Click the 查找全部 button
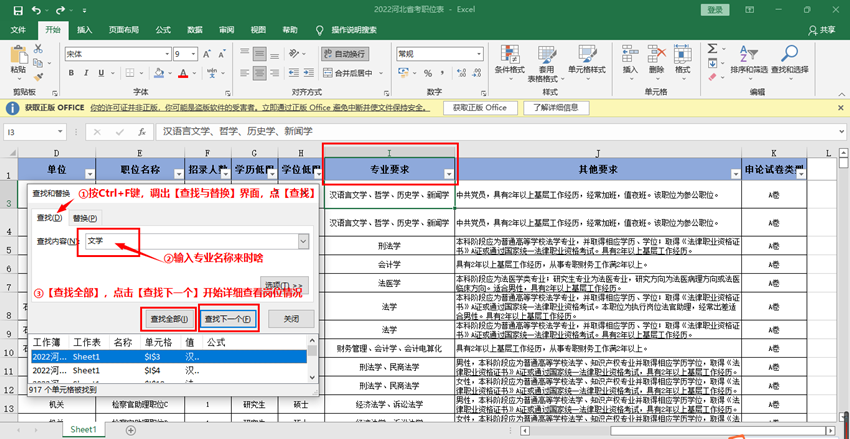The height and width of the screenshot is (439, 850). coord(168,319)
